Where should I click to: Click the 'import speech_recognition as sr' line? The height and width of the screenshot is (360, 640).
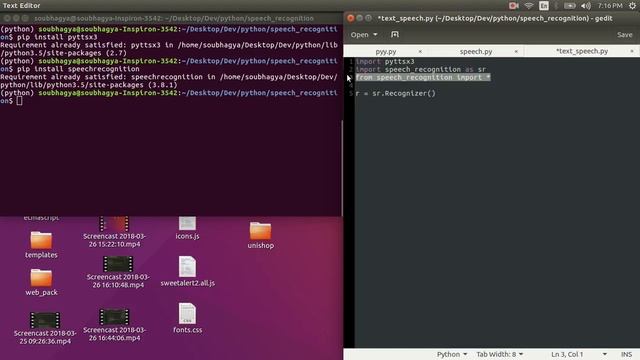tap(421, 69)
